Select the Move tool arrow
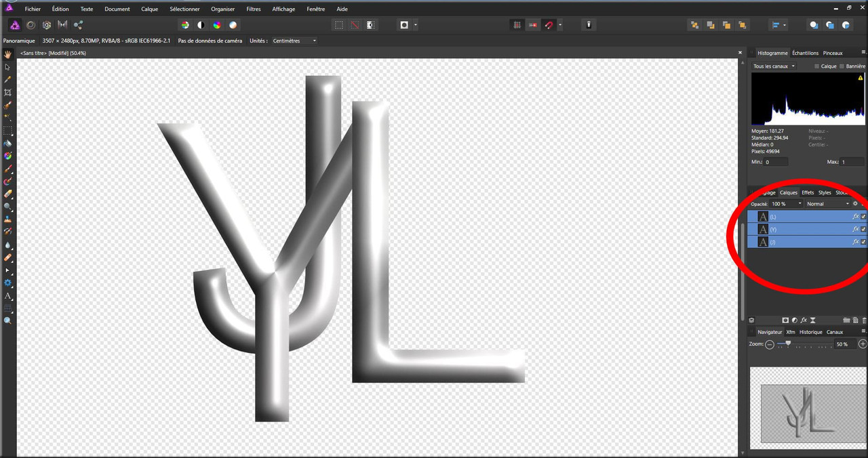The image size is (868, 458). coord(8,67)
